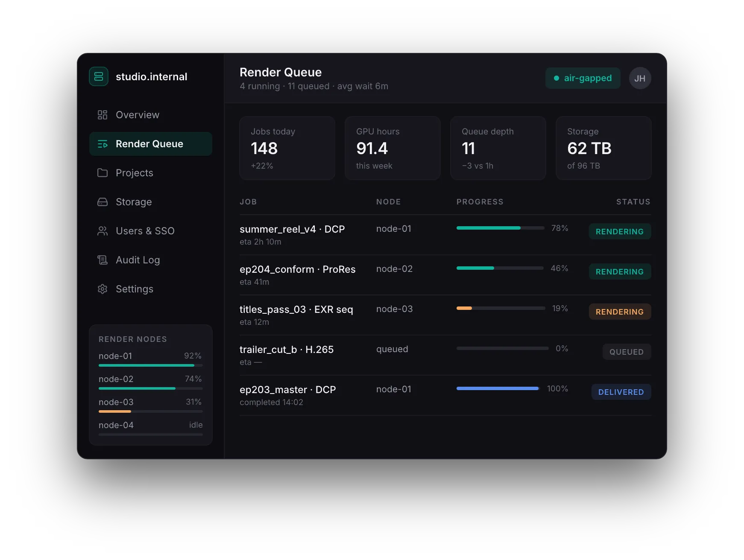
Task: Click ep204_conform progress bar at 46%
Action: [500, 268]
